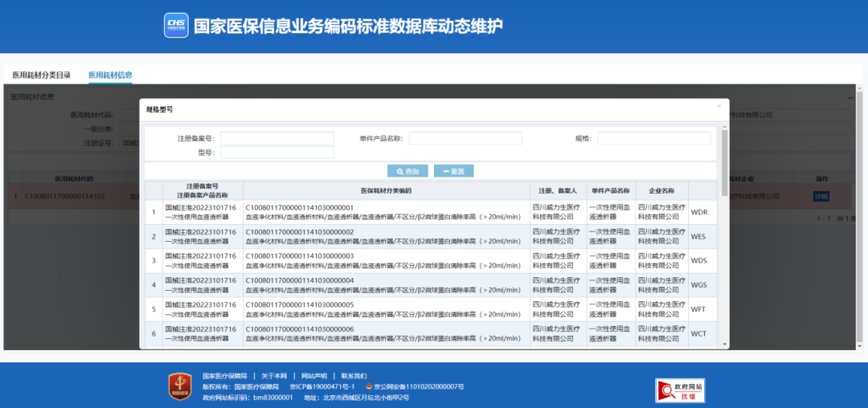Click the 查询 search button
868x408 pixels.
pyautogui.click(x=407, y=171)
